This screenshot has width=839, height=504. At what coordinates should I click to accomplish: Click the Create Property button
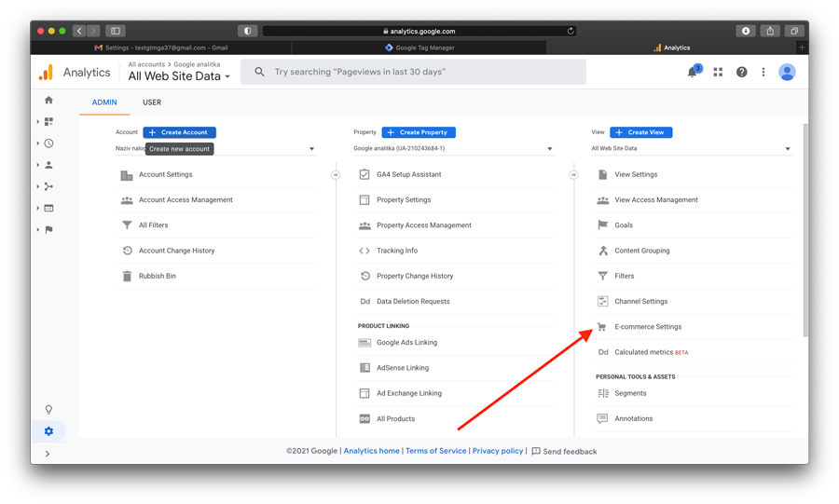[x=419, y=132]
